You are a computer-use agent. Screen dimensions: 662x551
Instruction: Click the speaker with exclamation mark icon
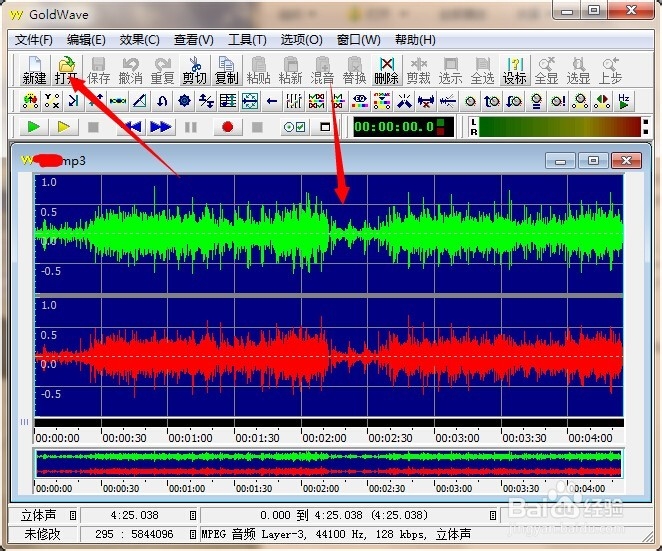coord(558,101)
